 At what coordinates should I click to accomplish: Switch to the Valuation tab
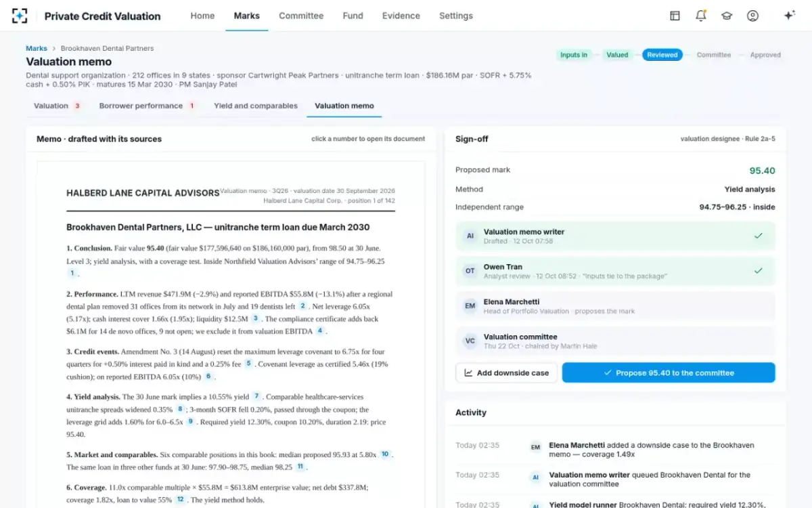point(58,106)
